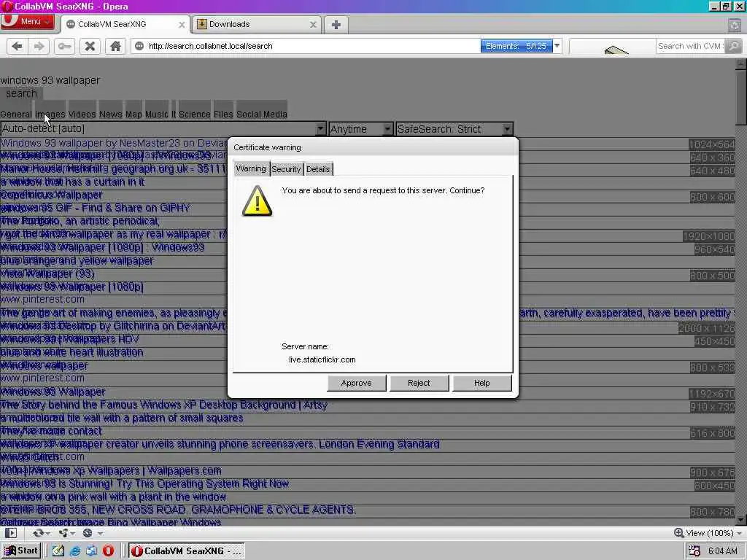Open Opera Link sync icon dropdown

click(41, 533)
